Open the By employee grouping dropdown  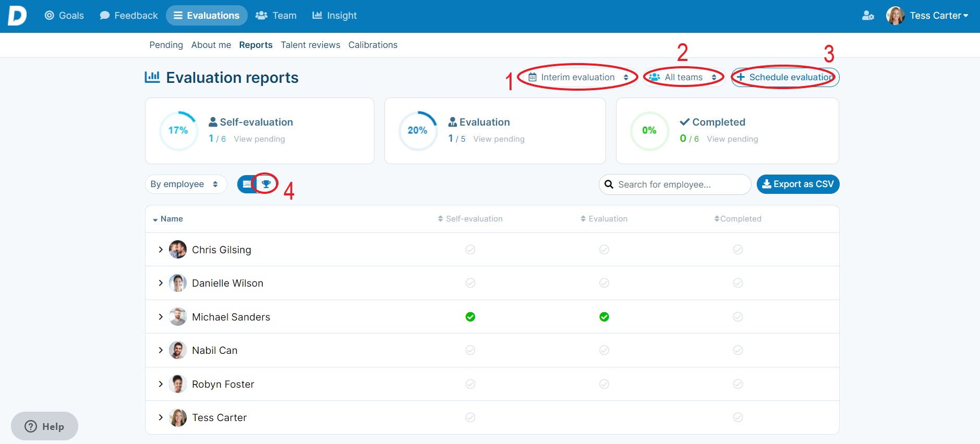[x=185, y=184]
